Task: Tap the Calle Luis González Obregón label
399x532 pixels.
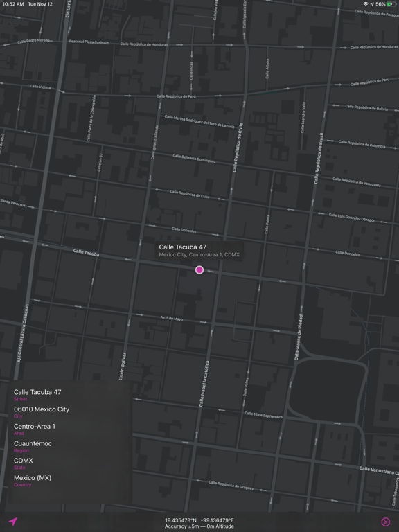Action: pos(352,218)
